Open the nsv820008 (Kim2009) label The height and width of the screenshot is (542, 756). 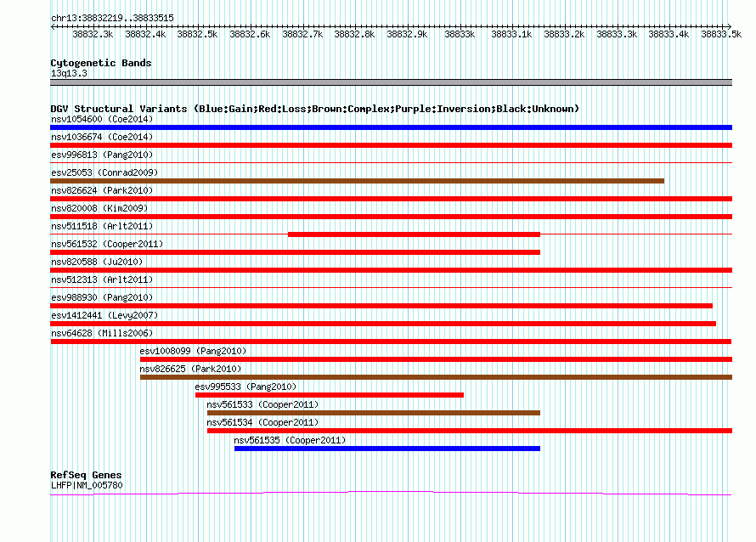pos(99,208)
